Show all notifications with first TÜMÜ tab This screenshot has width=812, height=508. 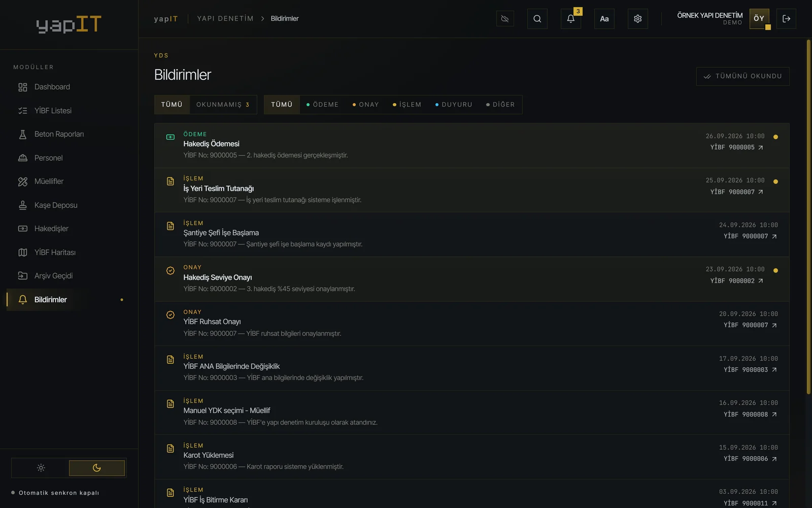click(172, 105)
